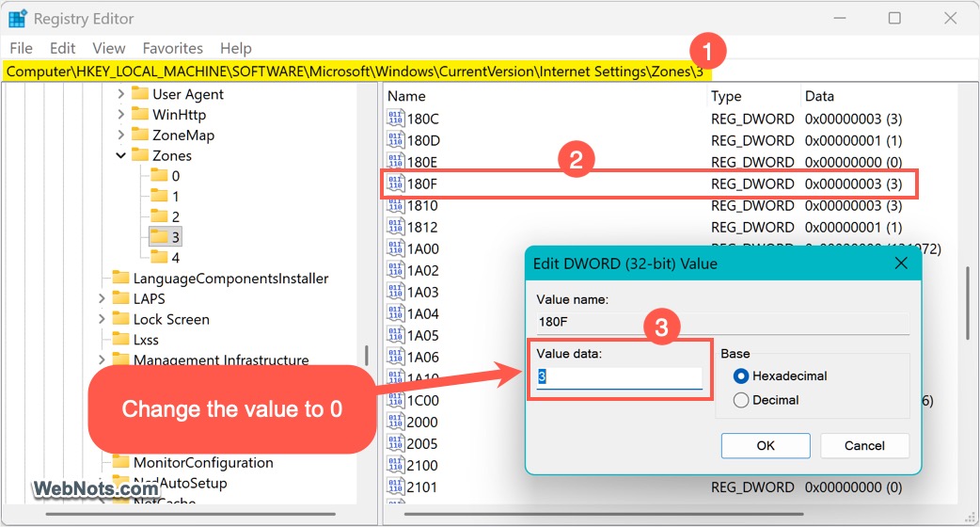Click the values pane vertical scrollbar
The image size is (980, 527).
coord(968,303)
